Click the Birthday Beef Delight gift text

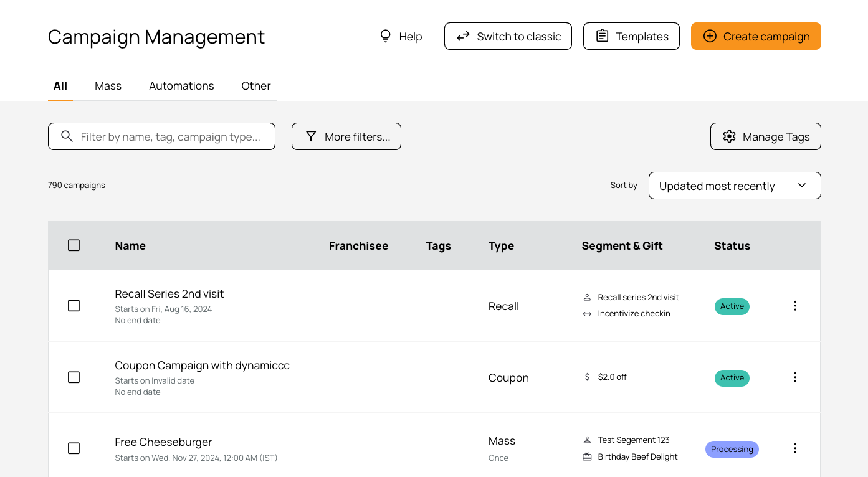pyautogui.click(x=637, y=456)
